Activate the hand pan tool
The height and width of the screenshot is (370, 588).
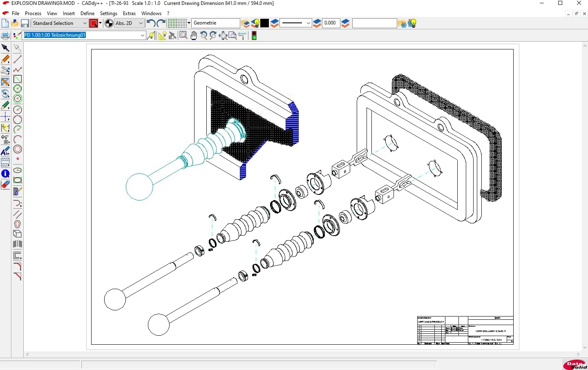coord(193,36)
